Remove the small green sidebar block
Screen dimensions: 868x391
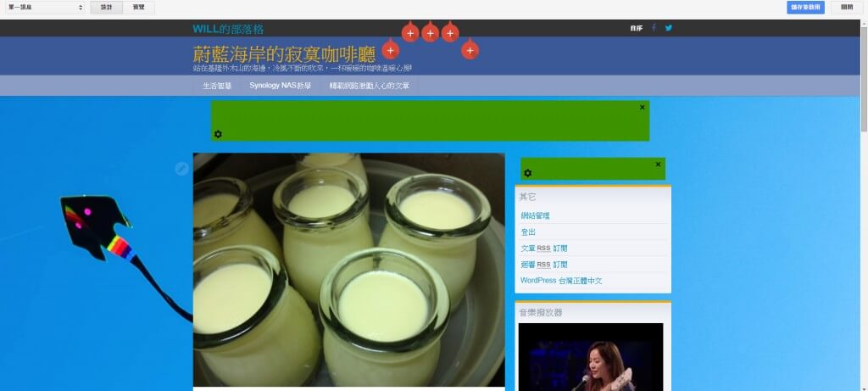658,165
